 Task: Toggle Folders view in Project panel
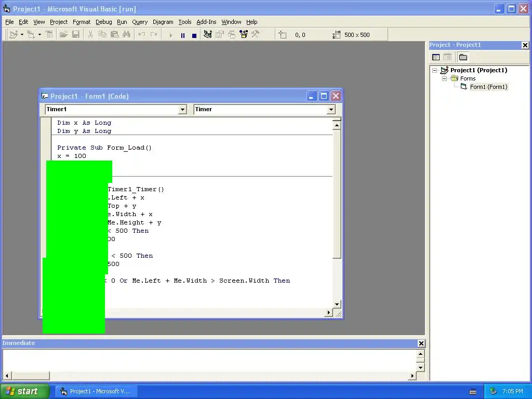coord(463,57)
